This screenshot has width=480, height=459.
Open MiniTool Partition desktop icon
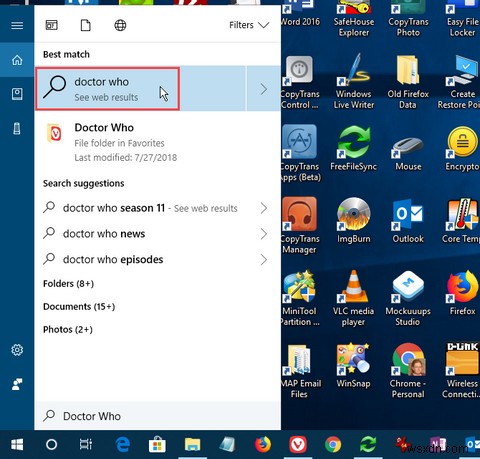(299, 299)
